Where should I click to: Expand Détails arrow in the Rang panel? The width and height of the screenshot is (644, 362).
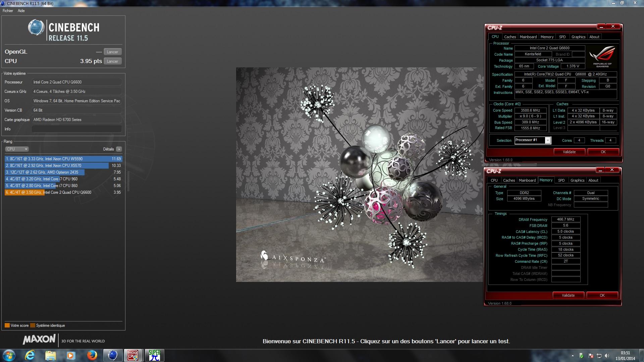pyautogui.click(x=119, y=149)
